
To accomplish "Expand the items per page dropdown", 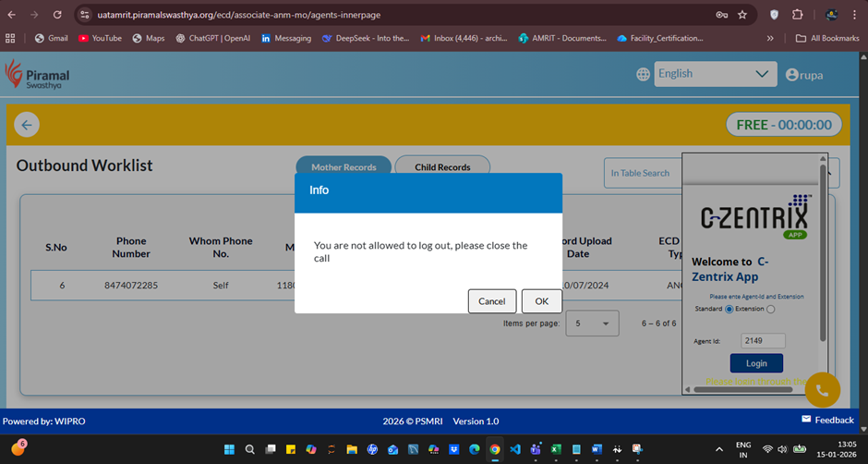I will [592, 324].
